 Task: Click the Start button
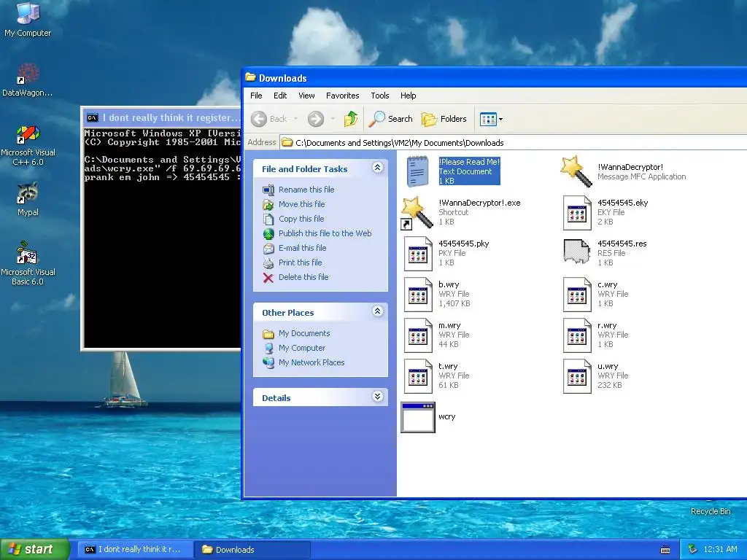34,549
